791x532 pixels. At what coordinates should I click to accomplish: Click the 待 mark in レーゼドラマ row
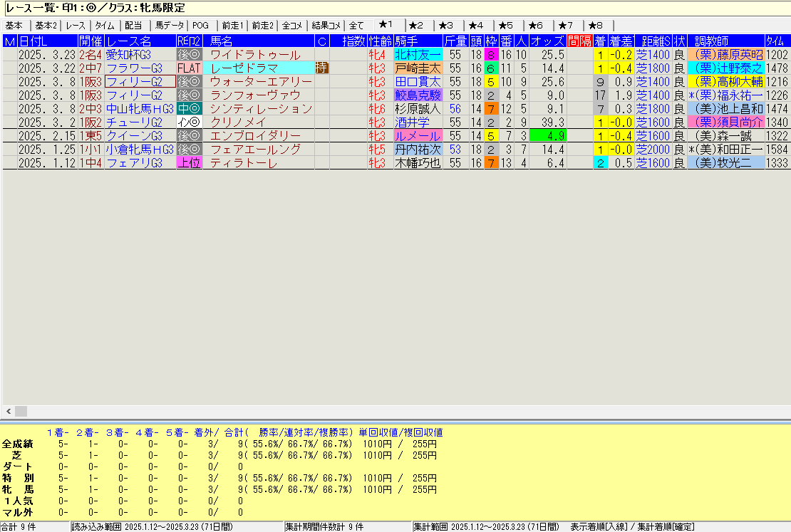point(322,68)
